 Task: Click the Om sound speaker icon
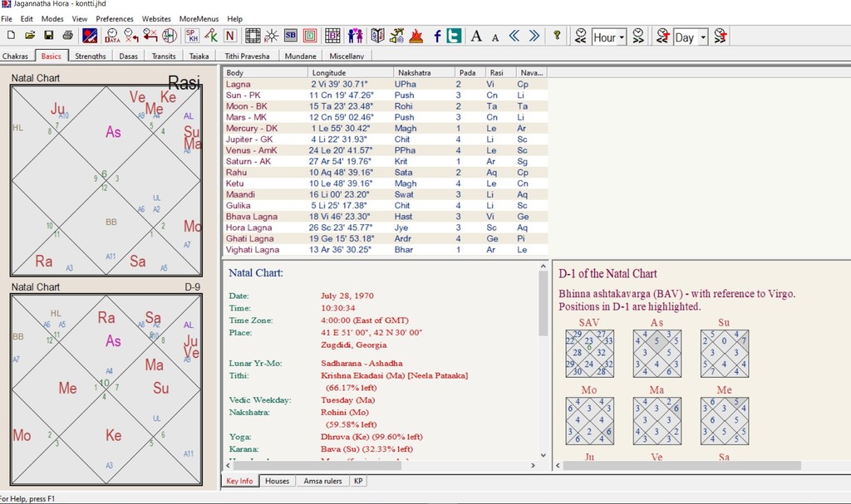[x=396, y=36]
